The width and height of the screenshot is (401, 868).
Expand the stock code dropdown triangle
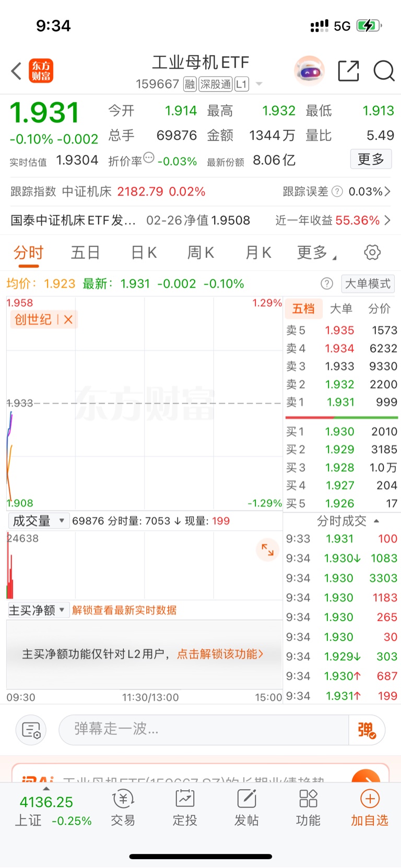[259, 84]
